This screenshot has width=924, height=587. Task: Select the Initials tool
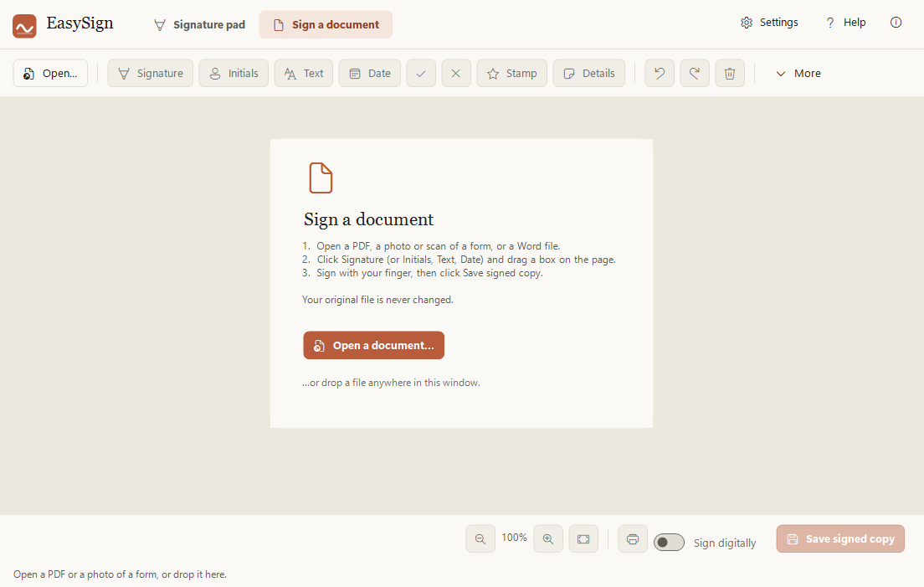(x=234, y=73)
